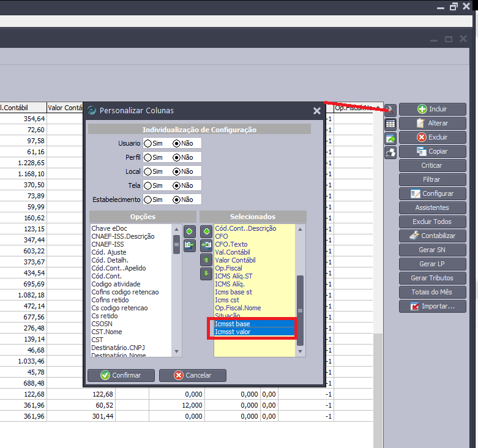Click the Alterar button

[432, 123]
